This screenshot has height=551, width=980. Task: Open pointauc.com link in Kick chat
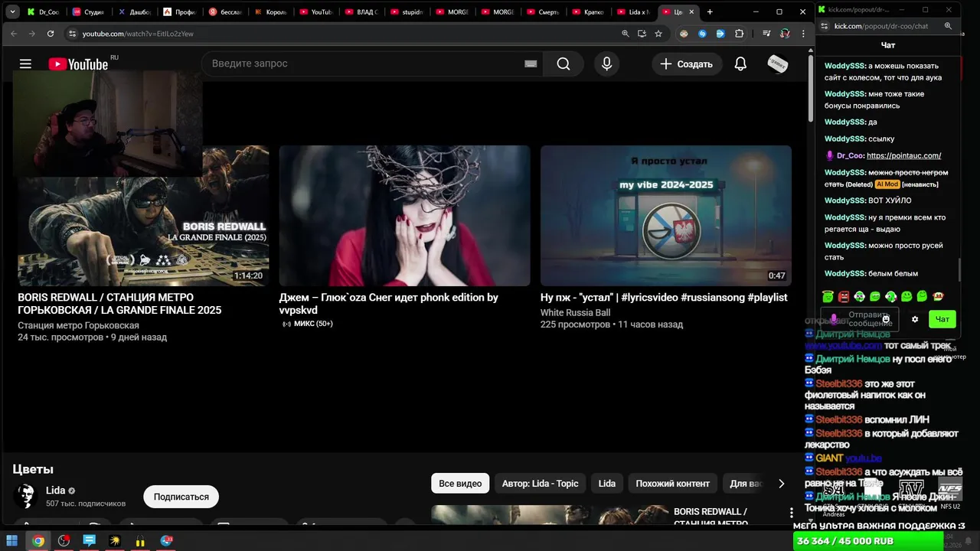904,155
